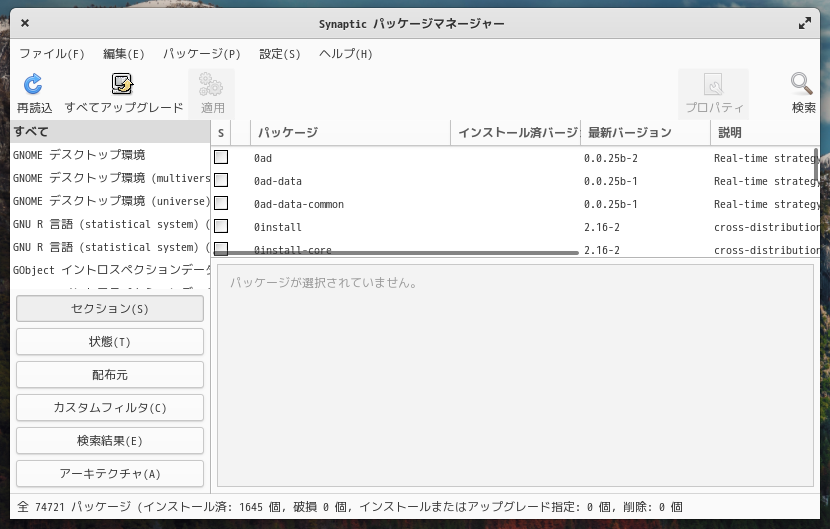Click the 再読込 reload icon
830x529 pixels.
pyautogui.click(x=33, y=84)
